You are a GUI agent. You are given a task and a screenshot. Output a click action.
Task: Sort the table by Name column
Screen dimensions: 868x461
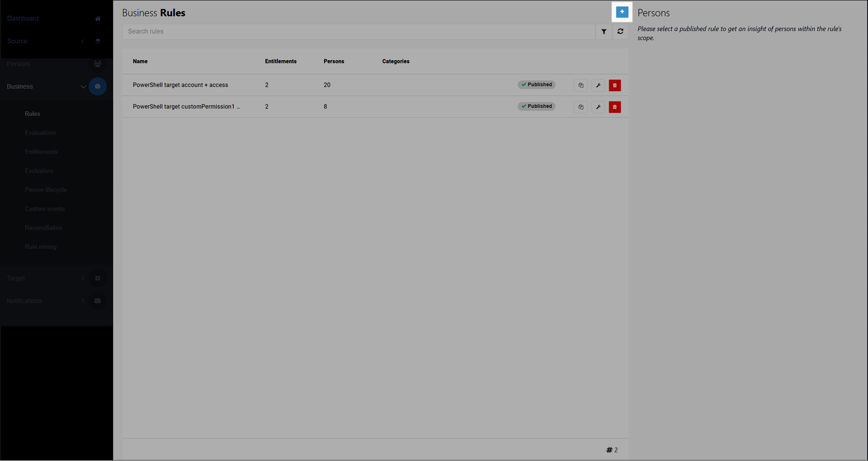click(x=140, y=62)
